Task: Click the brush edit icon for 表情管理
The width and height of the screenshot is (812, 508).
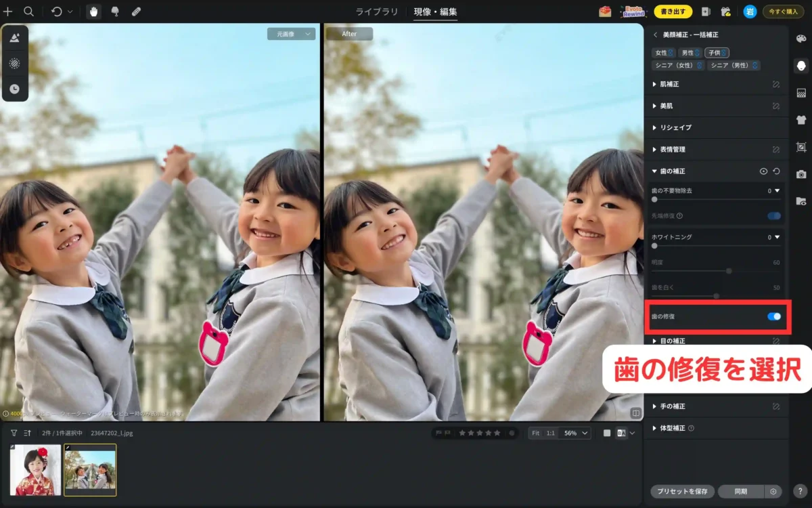Action: click(776, 149)
